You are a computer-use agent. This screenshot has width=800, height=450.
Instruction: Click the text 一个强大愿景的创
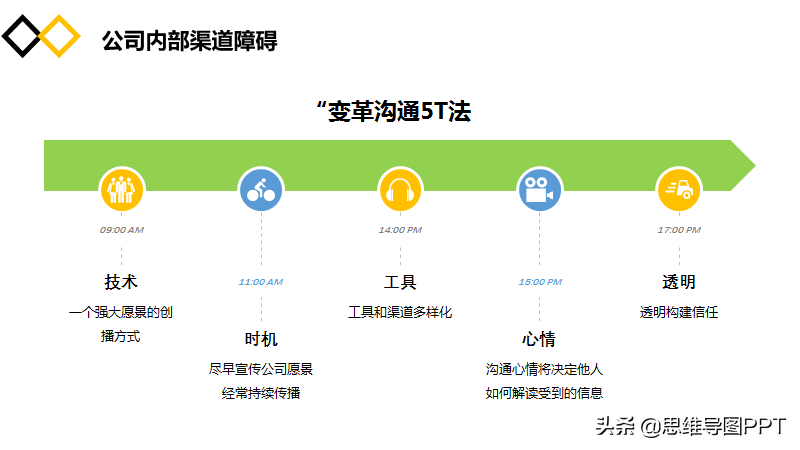[121, 312]
